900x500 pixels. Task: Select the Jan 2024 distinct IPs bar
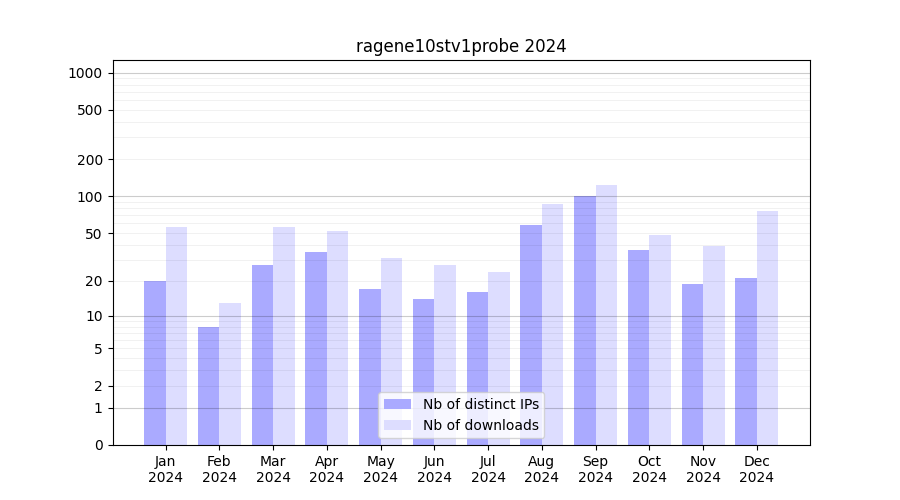coord(155,362)
